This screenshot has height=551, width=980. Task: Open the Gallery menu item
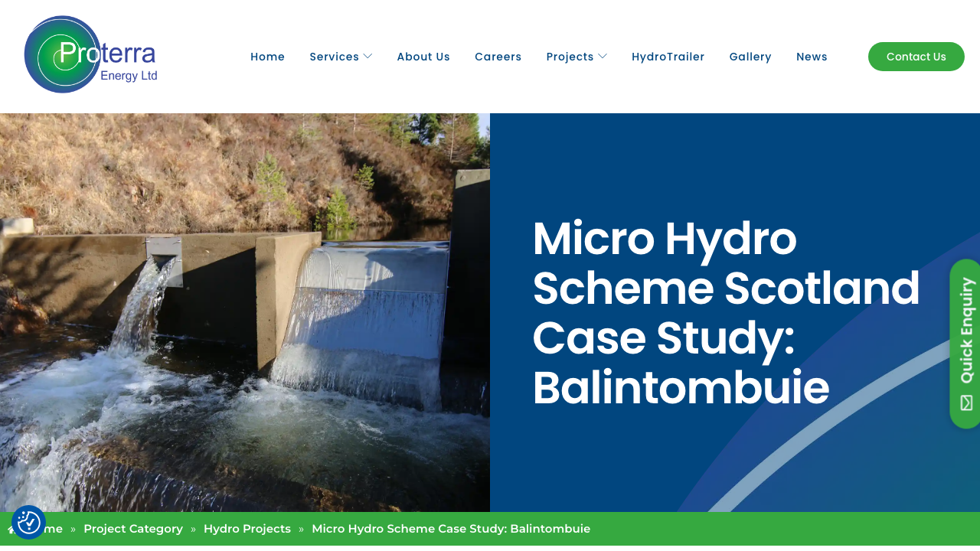750,55
